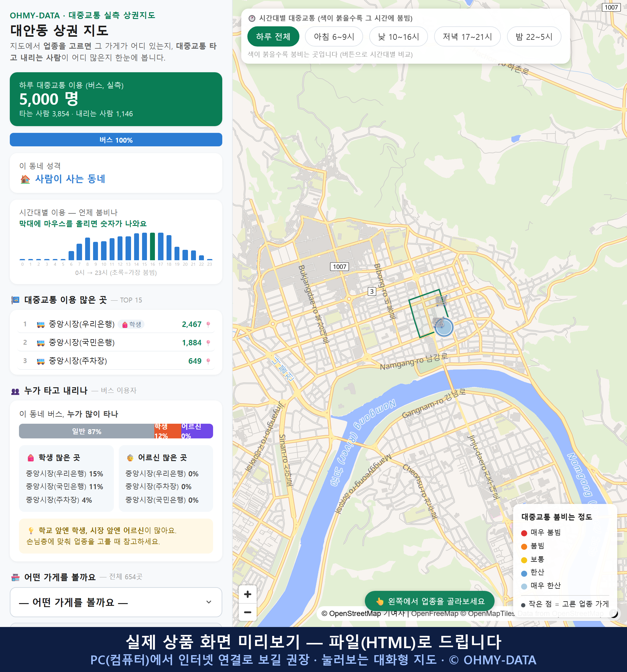Click the chevron arrow of the shop type selector
Image resolution: width=627 pixels, height=672 pixels.
(x=208, y=602)
